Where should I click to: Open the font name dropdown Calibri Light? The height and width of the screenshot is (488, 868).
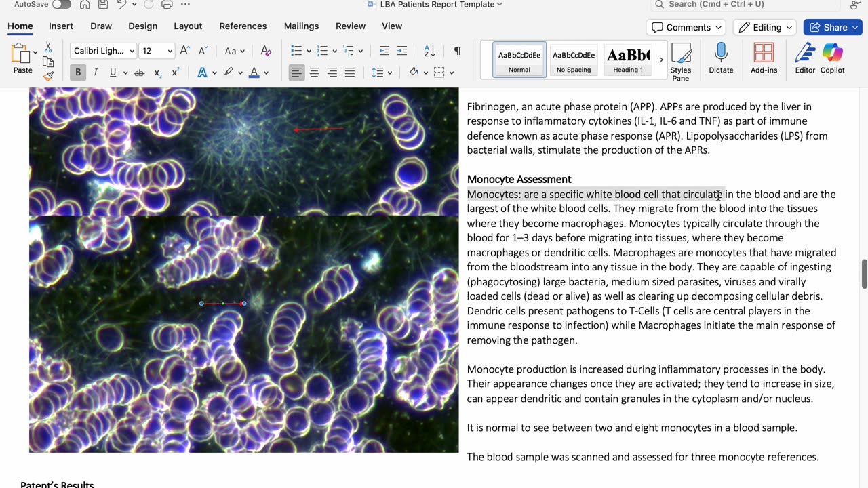[132, 51]
